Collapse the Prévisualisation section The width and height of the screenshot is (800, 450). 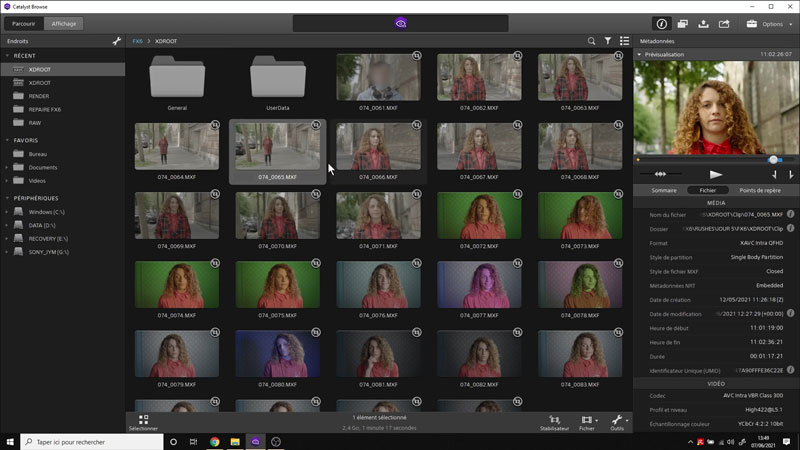click(x=639, y=55)
